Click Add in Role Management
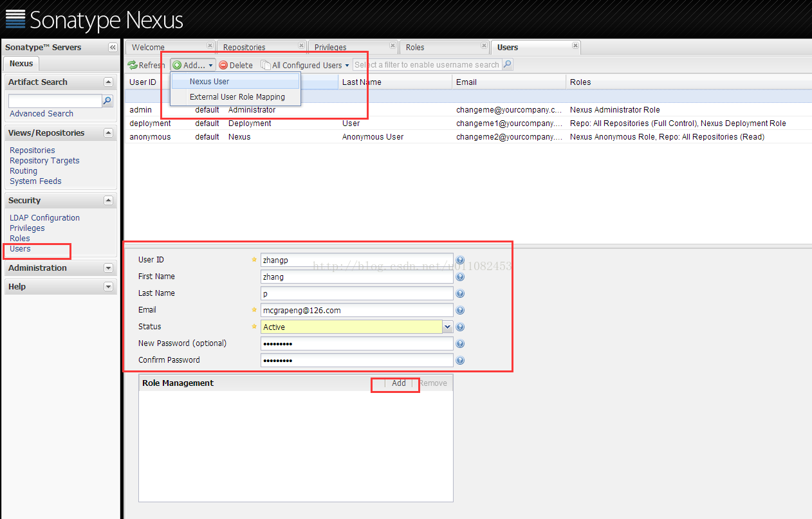Viewport: 812px width, 519px height. point(399,383)
